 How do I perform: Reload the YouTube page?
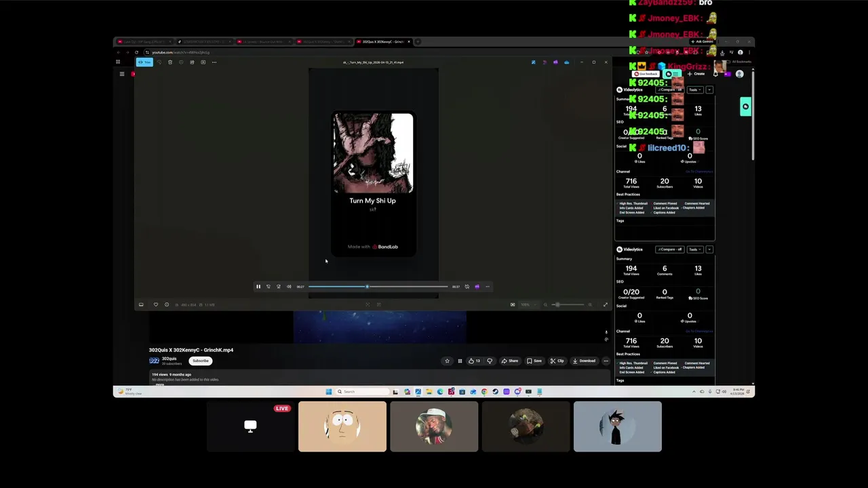136,52
